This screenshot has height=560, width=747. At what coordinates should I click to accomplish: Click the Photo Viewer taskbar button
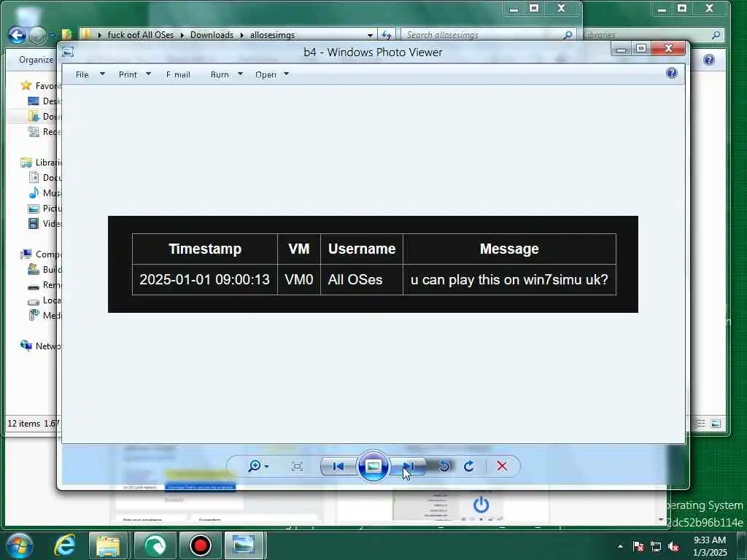tap(244, 545)
